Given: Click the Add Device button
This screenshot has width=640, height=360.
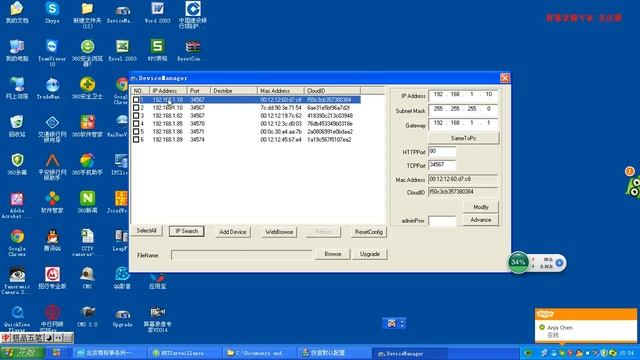Looking at the screenshot, I should point(233,232).
